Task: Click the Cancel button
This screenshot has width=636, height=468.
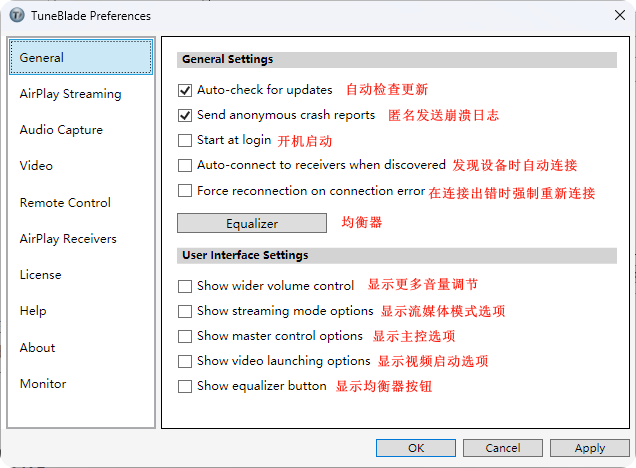Action: click(x=503, y=448)
